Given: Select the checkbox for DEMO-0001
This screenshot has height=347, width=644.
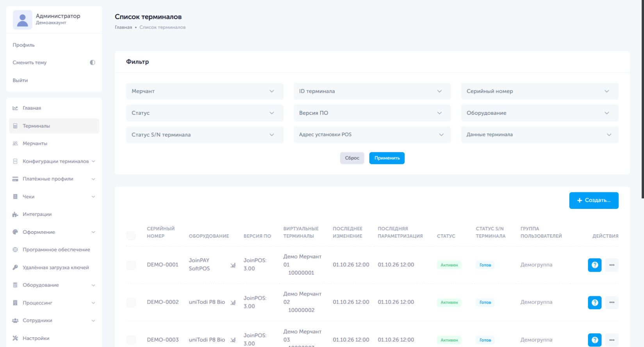Looking at the screenshot, I should tap(131, 265).
